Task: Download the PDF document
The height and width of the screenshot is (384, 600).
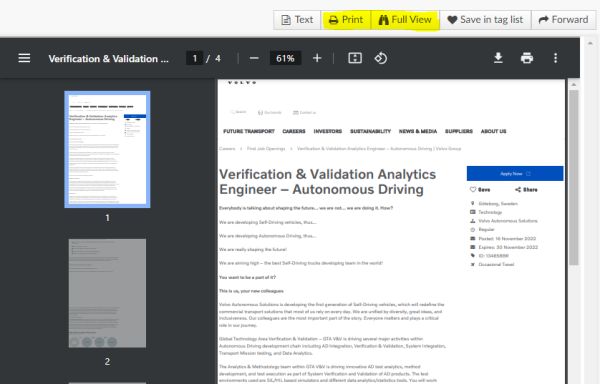Action: (x=498, y=58)
